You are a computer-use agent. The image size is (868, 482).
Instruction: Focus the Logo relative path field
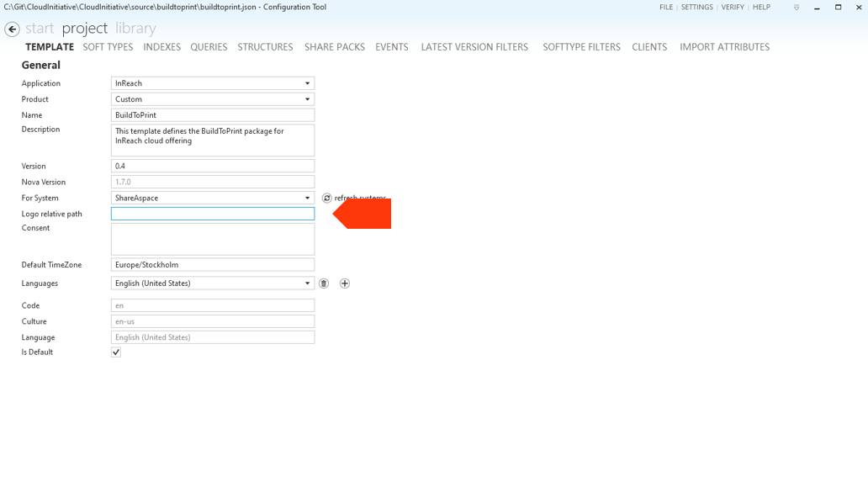tap(213, 214)
